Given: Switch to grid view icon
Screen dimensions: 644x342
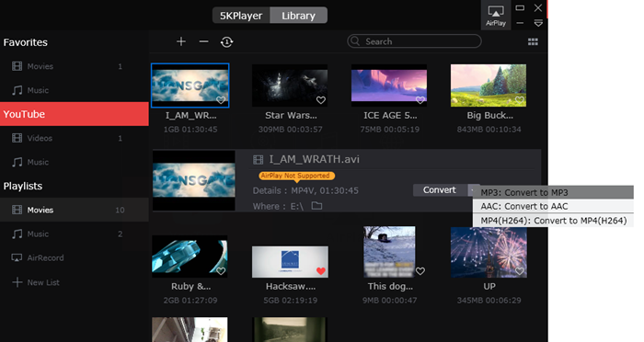Looking at the screenshot, I should pos(533,42).
